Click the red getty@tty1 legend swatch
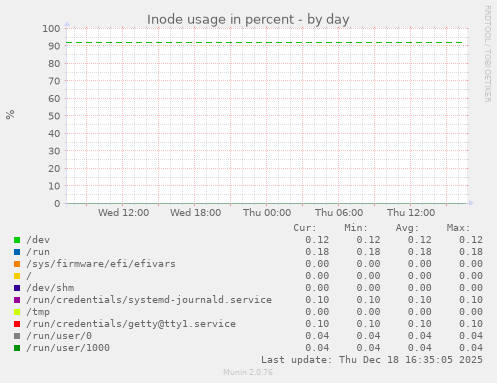This screenshot has height=383, width=497. [x=17, y=324]
